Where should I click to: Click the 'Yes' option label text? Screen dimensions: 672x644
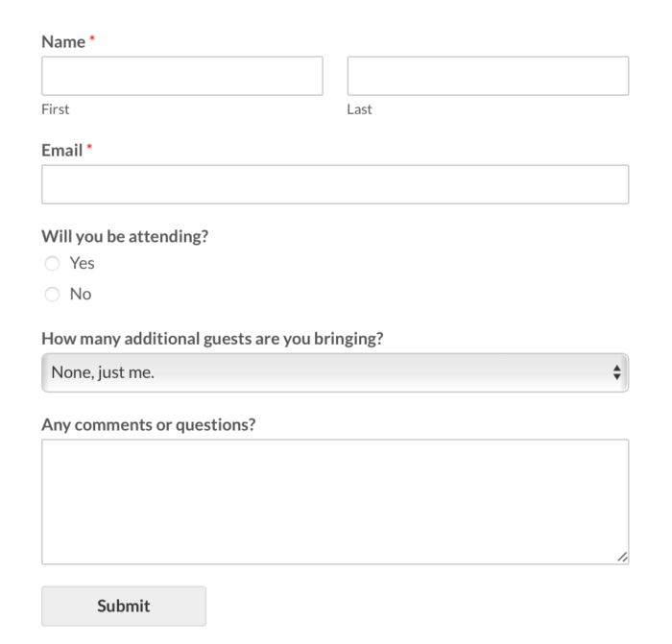point(83,264)
